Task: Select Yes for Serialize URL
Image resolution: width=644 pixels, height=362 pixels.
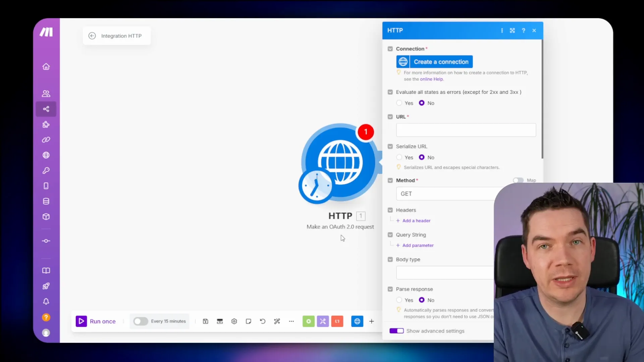Action: 399,157
